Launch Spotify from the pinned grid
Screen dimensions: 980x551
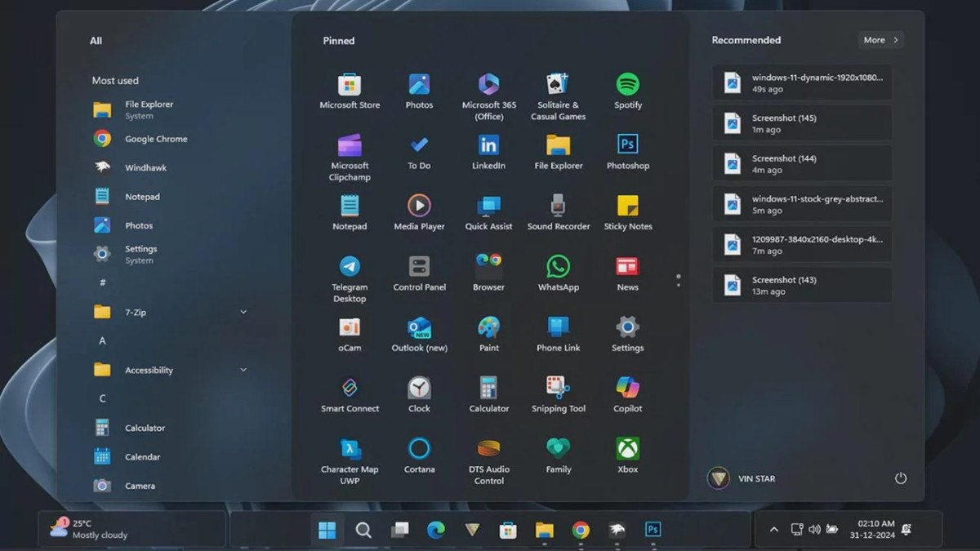pyautogui.click(x=627, y=86)
